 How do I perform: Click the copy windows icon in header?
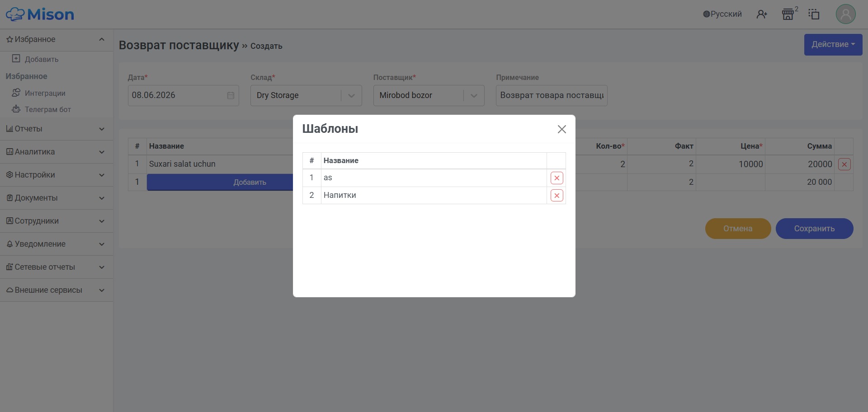point(814,14)
